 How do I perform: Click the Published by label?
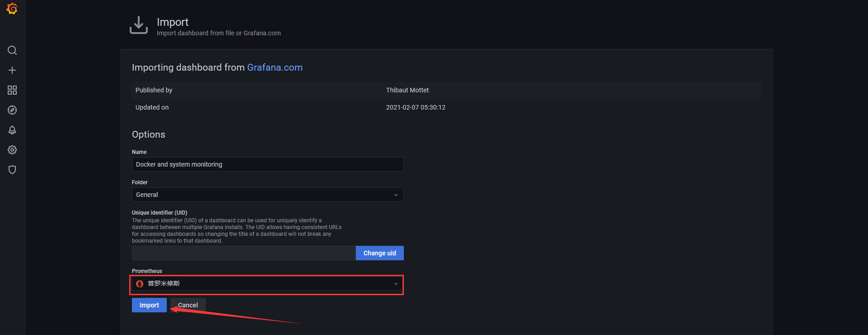point(154,90)
